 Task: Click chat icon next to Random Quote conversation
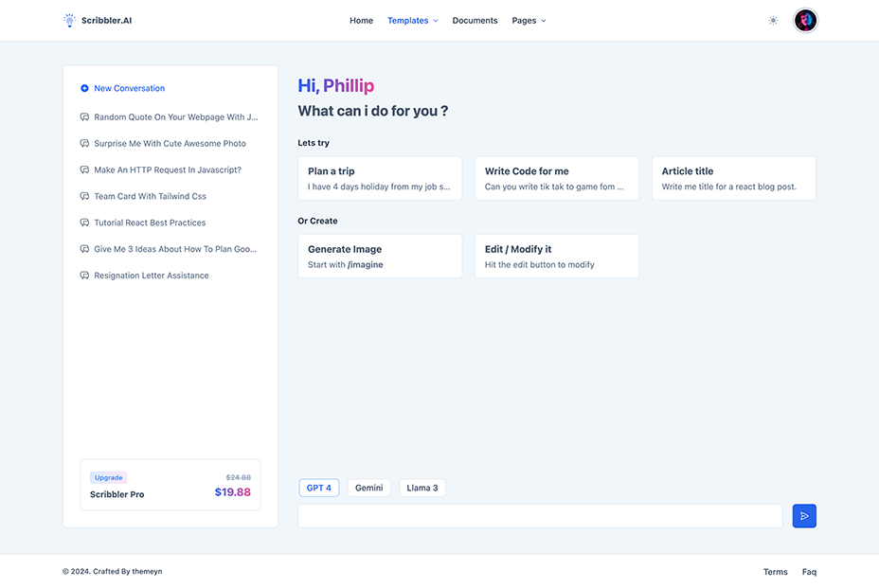pos(84,117)
